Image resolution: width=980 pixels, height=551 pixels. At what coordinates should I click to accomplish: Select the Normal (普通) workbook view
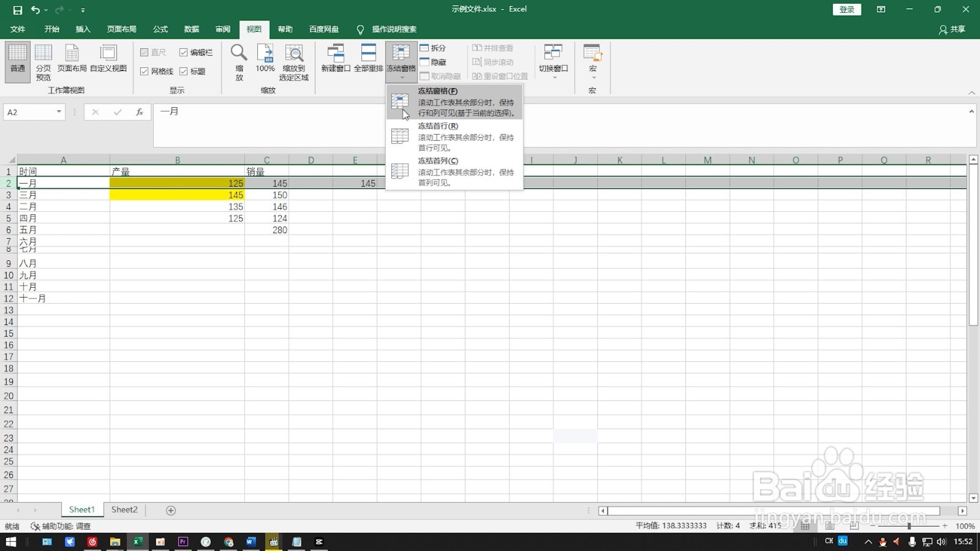18,62
